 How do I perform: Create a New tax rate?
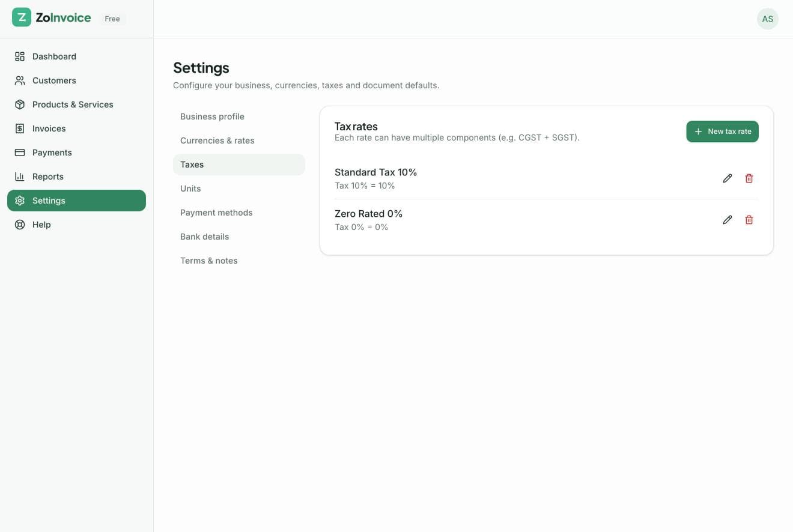tap(722, 131)
